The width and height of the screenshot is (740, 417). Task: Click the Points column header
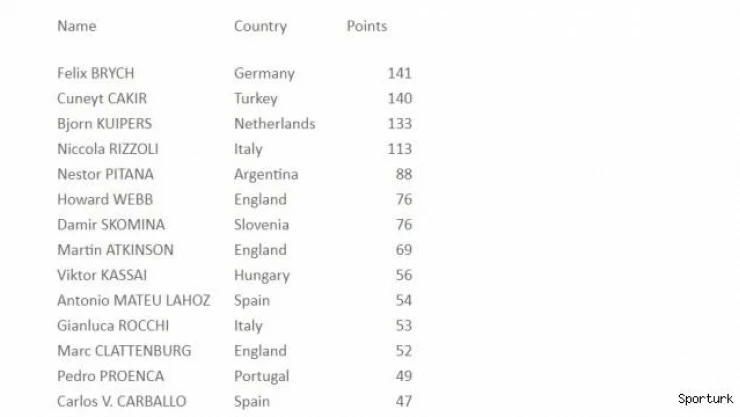(366, 26)
